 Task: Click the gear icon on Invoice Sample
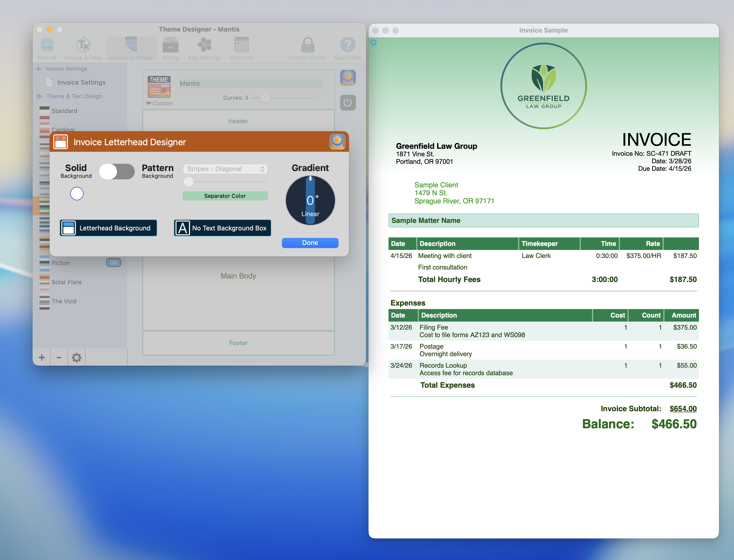pos(374,43)
